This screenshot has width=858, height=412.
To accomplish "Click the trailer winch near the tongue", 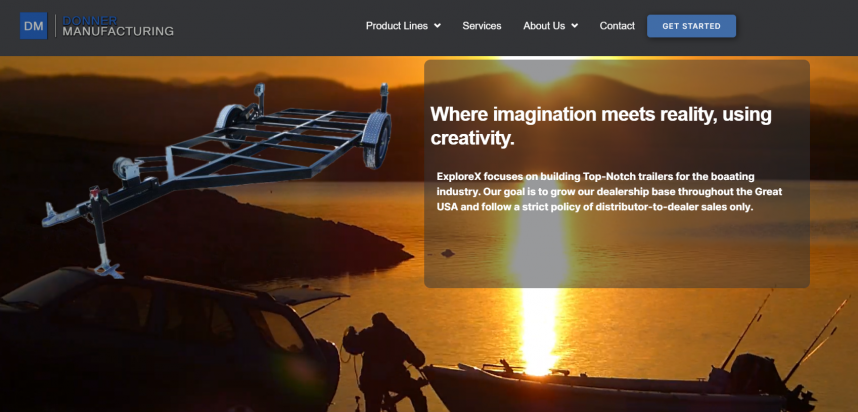I will coord(128,171).
